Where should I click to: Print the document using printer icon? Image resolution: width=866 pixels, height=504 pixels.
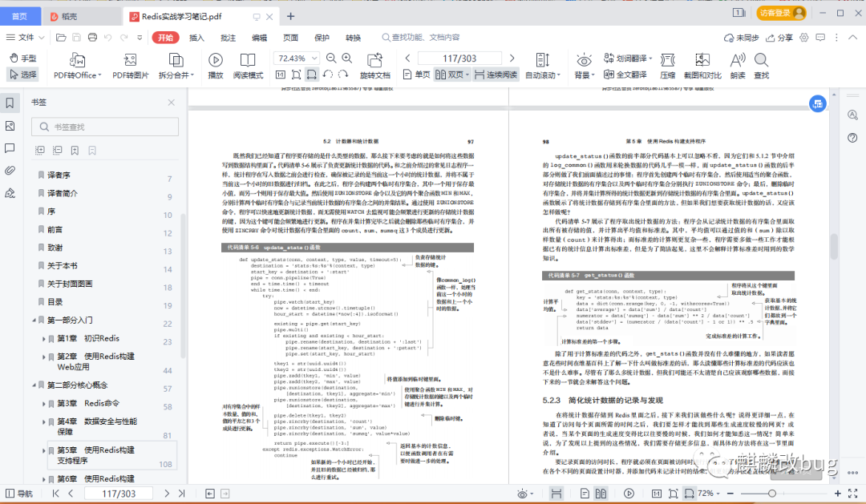pos(92,38)
